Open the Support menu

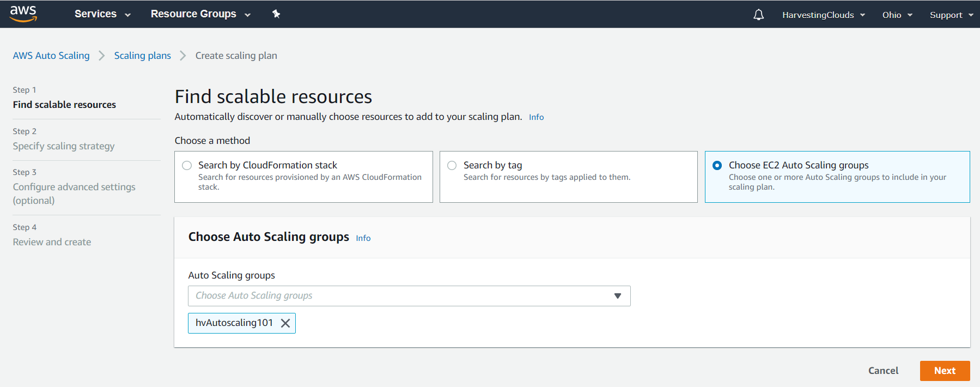951,15
